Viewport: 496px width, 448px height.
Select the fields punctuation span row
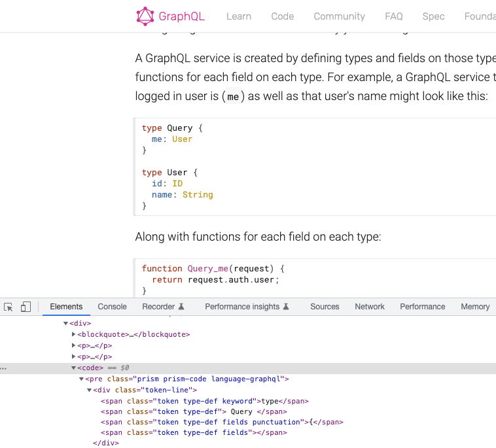(222, 422)
